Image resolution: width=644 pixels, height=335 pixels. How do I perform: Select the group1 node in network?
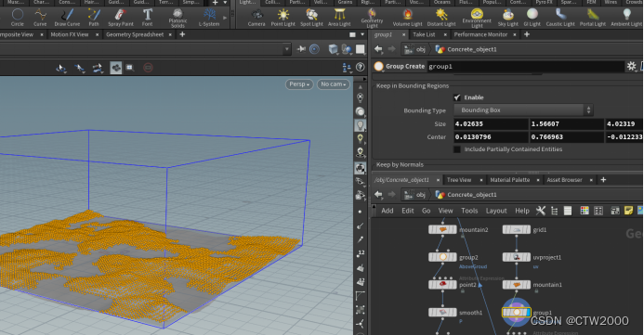(x=517, y=313)
